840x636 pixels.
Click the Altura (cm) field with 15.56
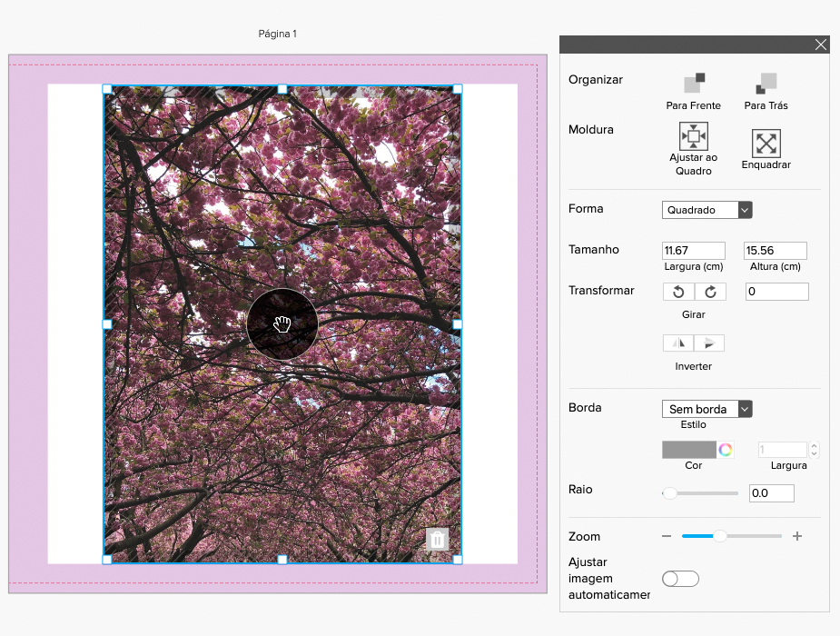tap(776, 250)
